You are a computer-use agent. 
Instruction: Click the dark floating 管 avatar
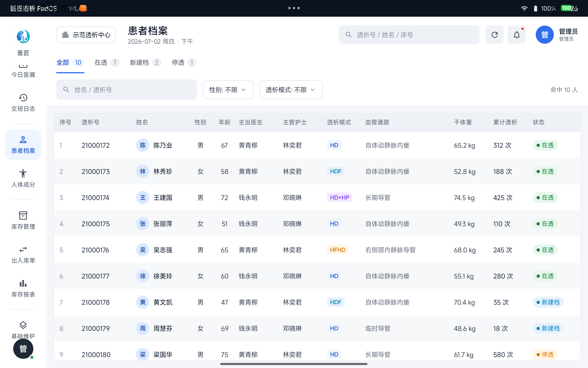23,349
